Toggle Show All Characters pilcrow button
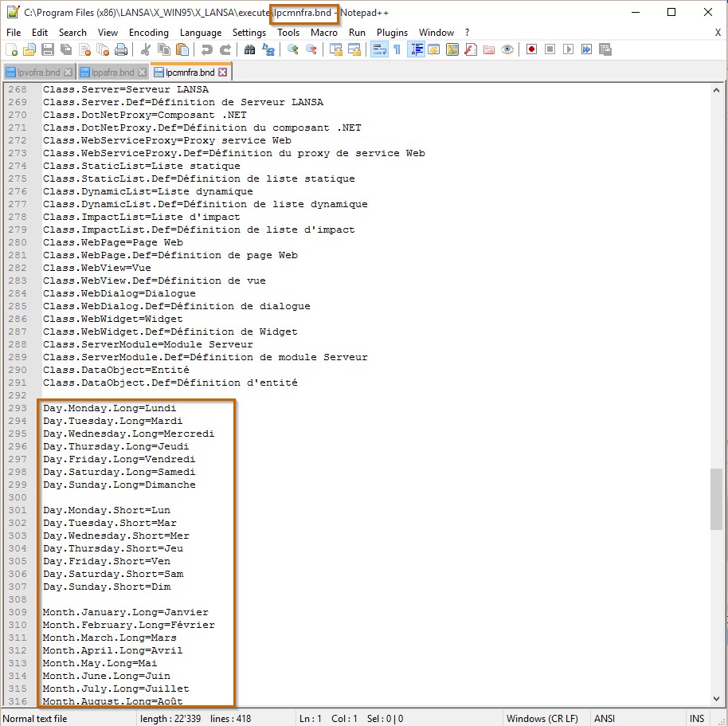 (396, 49)
